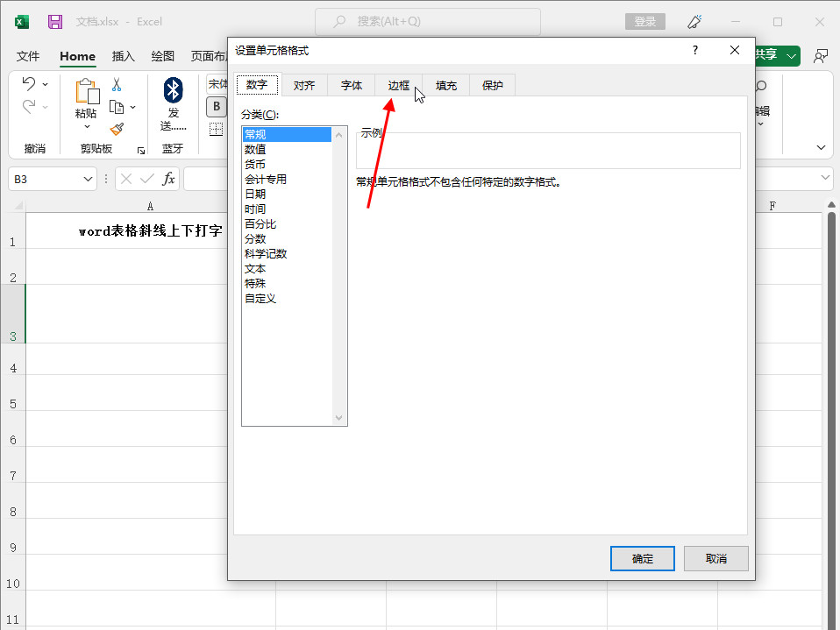Expand the Paste options dropdown

pyautogui.click(x=88, y=127)
